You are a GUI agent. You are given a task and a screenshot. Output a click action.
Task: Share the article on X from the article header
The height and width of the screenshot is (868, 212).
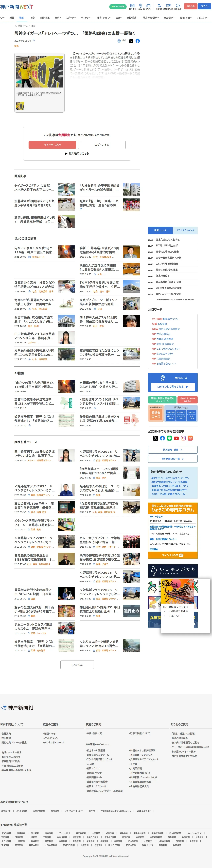pos(131,41)
